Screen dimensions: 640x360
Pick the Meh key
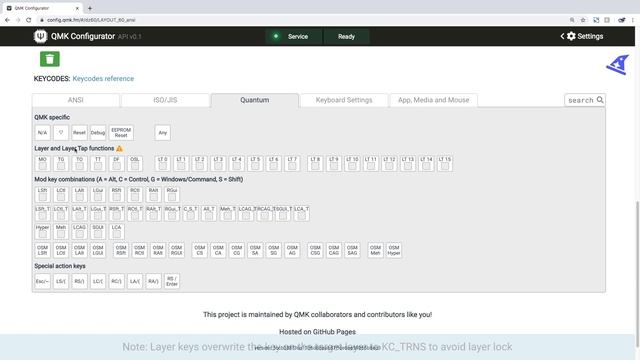tap(61, 232)
